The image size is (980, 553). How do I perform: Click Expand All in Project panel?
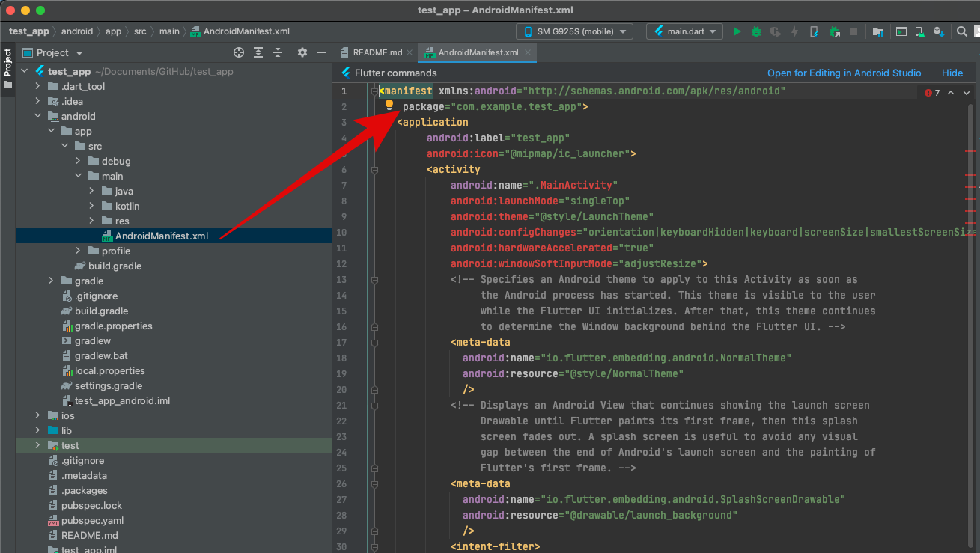point(258,52)
